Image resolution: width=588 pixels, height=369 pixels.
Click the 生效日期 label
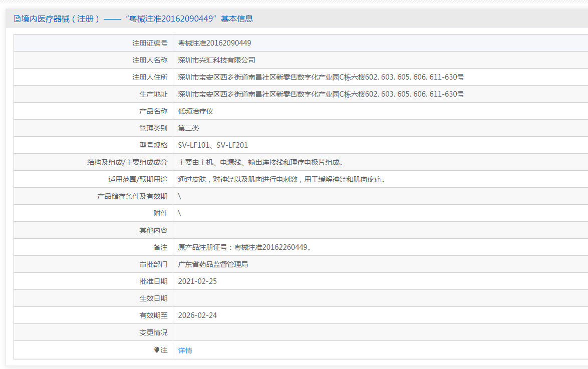tap(153, 298)
